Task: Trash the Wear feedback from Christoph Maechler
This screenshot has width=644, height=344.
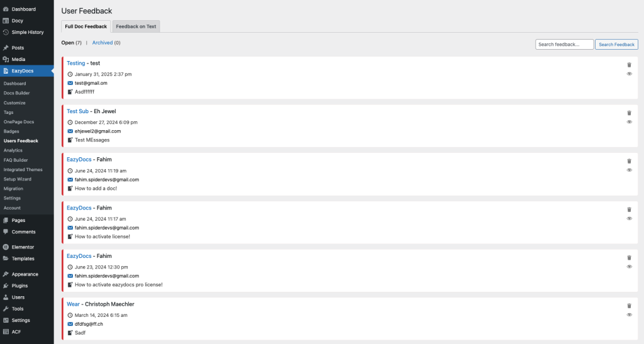Action: 629,306
